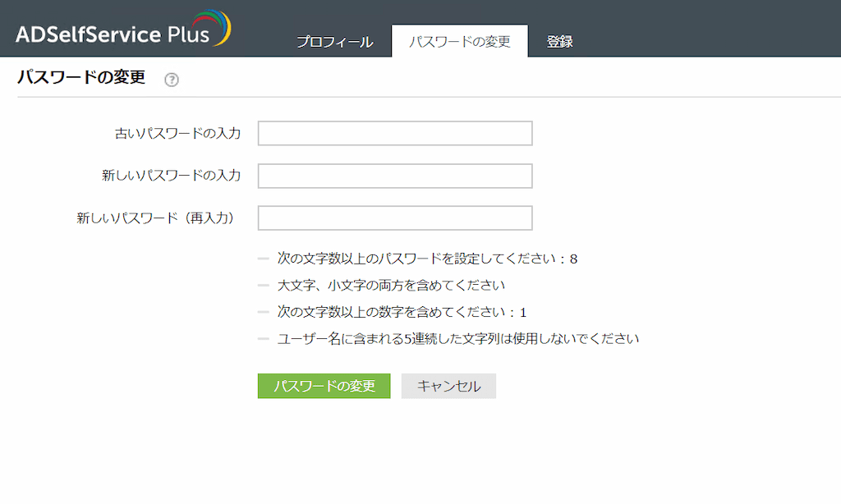Click the dash beside the digit count rule
Image resolution: width=841 pixels, height=504 pixels.
[264, 312]
